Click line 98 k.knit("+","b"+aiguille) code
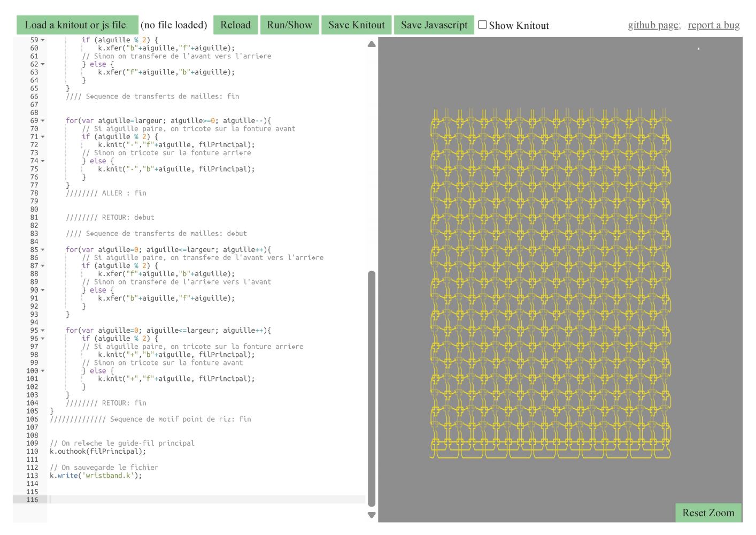The height and width of the screenshot is (535, 756). point(176,355)
